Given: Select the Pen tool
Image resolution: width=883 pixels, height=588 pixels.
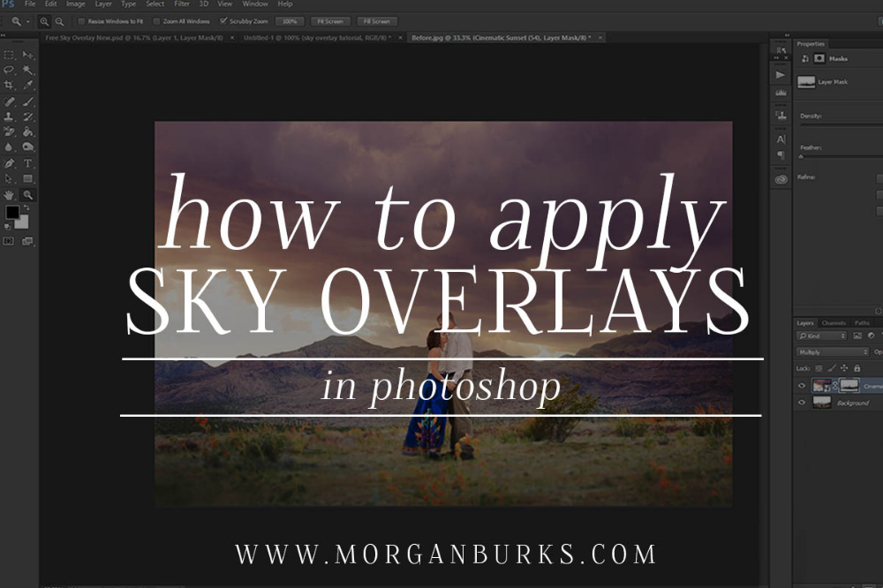Looking at the screenshot, I should point(9,164).
